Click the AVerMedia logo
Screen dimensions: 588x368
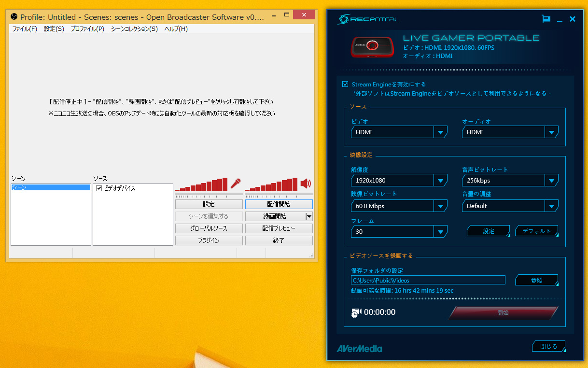(x=359, y=349)
